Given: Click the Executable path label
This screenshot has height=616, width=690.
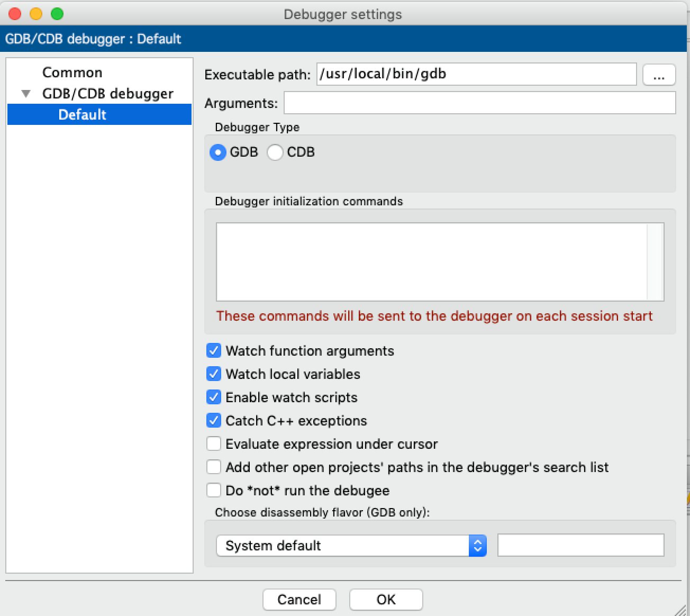Looking at the screenshot, I should tap(258, 75).
